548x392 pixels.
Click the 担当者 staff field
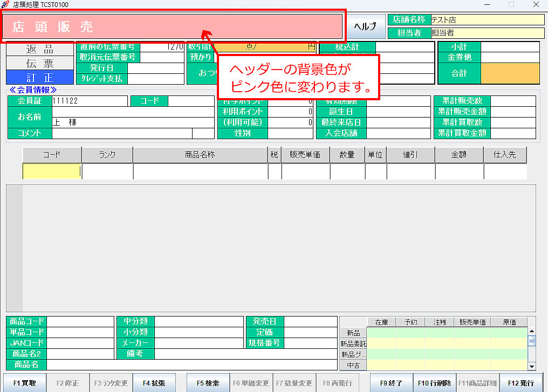point(487,33)
